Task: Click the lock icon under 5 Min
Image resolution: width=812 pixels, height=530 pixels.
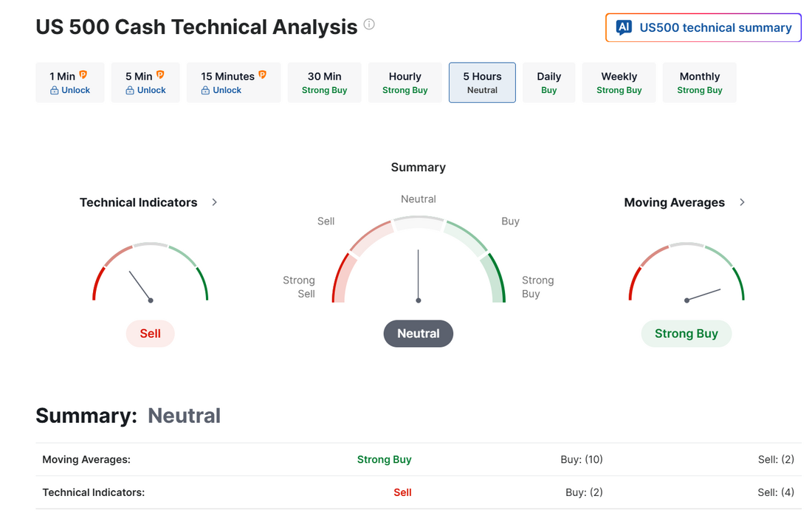Action: [131, 90]
